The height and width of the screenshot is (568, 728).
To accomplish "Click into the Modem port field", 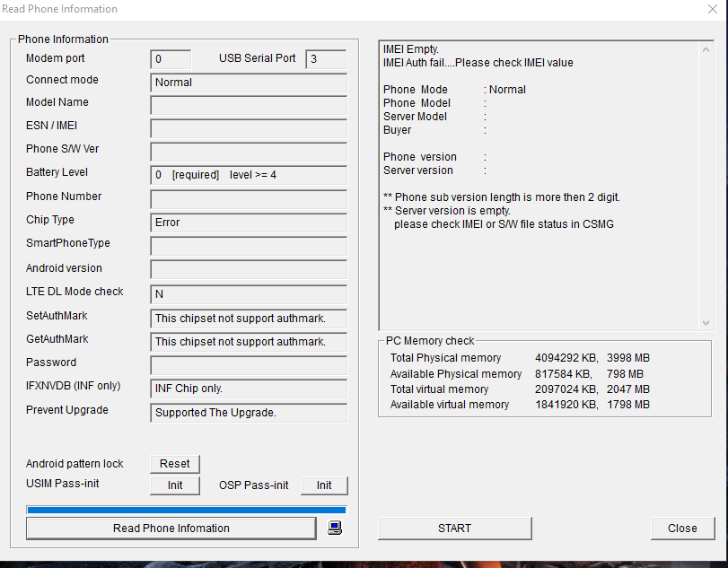I will (x=171, y=59).
